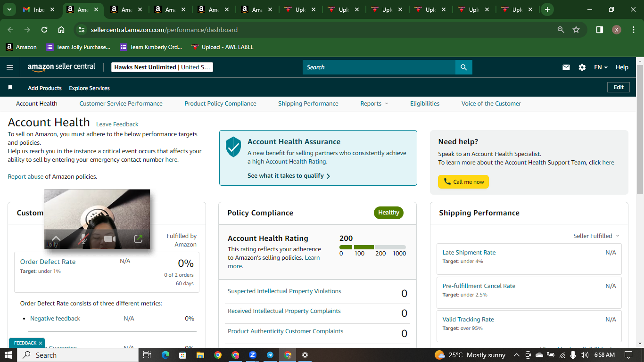Open Add Products
The width and height of the screenshot is (644, 362).
[45, 88]
